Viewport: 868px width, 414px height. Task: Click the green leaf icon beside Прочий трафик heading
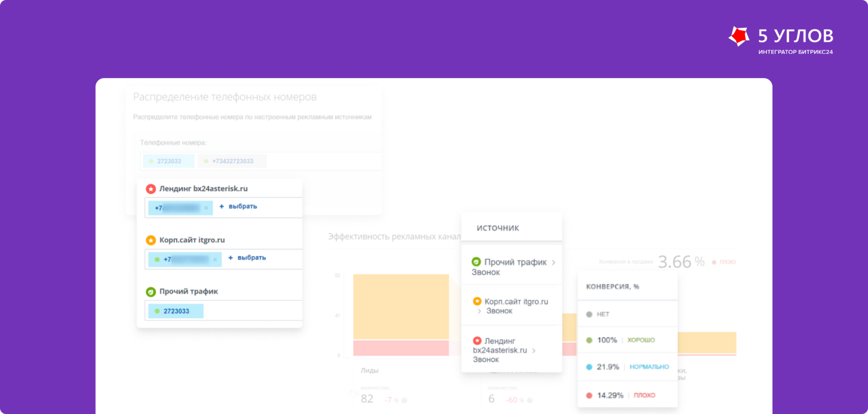151,292
